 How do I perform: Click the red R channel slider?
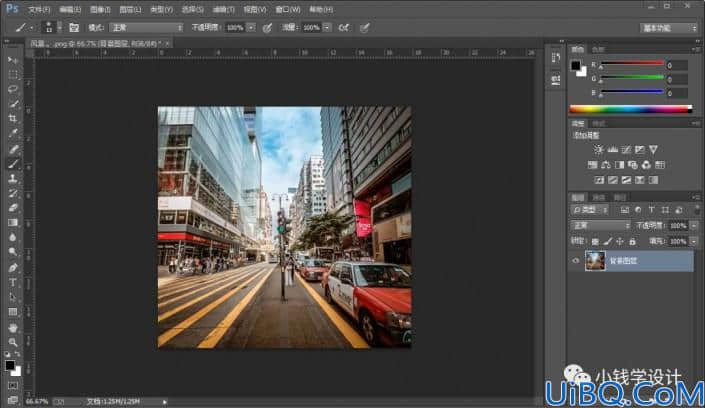(x=632, y=65)
